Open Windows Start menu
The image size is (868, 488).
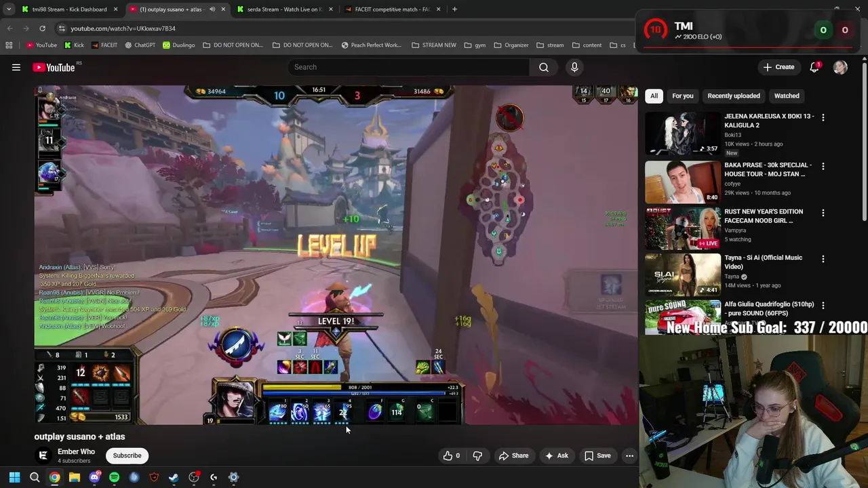tap(14, 477)
